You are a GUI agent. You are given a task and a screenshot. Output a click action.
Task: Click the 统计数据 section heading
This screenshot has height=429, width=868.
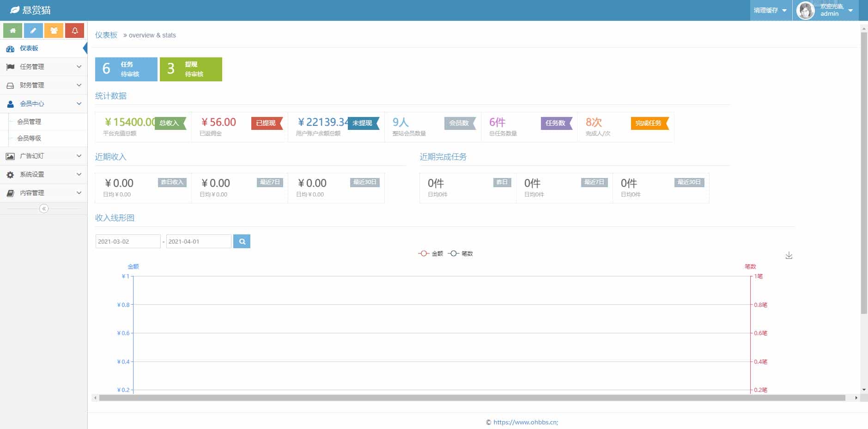111,96
